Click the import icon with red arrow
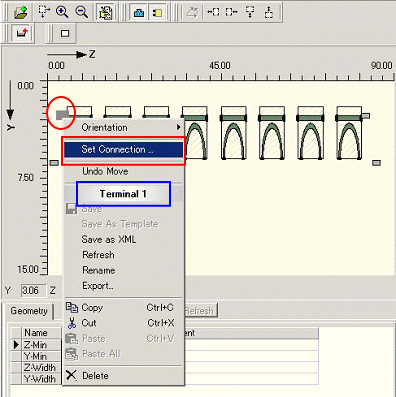 coord(22,33)
